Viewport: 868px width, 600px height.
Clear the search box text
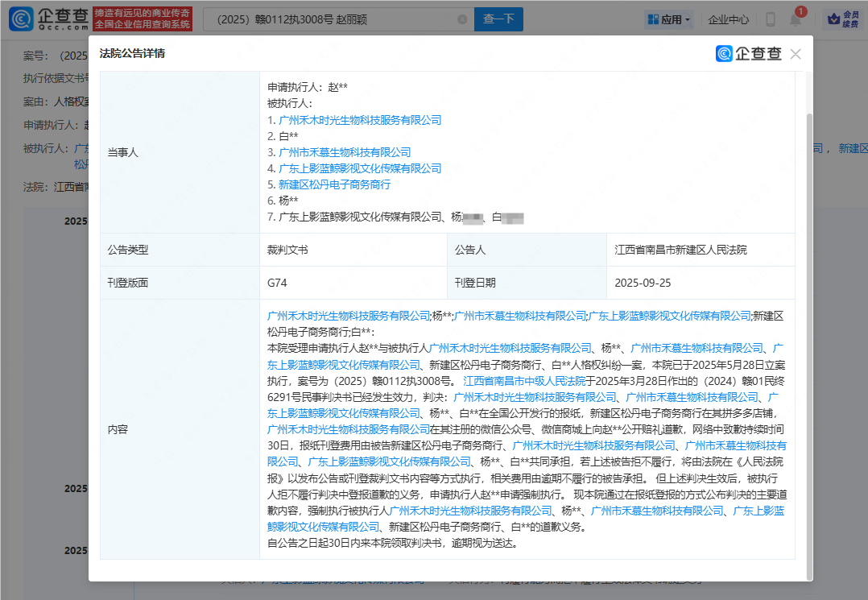[461, 19]
